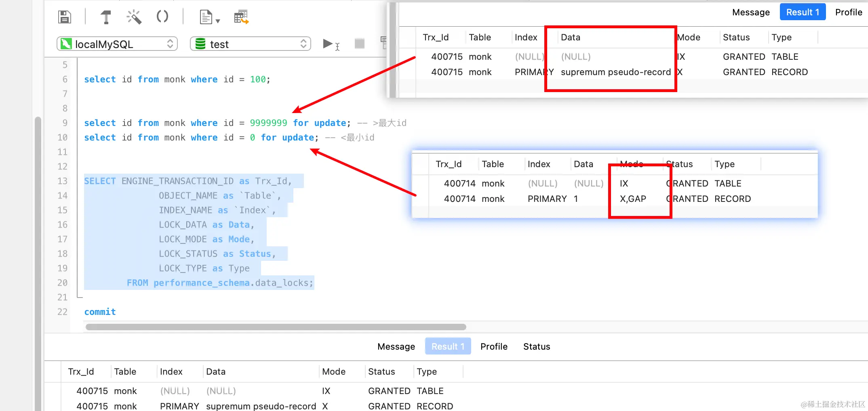868x411 pixels.
Task: Select the Message tab in top-right overlay panel
Action: pos(751,12)
